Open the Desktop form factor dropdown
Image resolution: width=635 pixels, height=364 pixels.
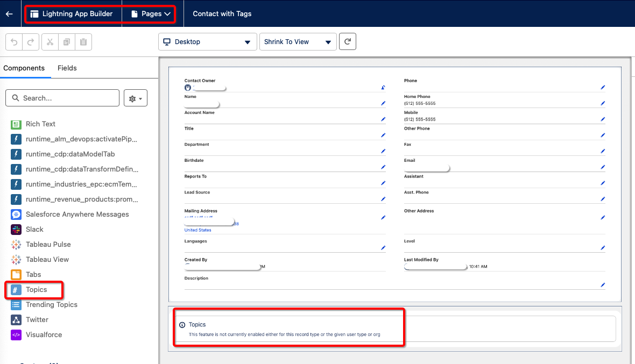click(207, 42)
